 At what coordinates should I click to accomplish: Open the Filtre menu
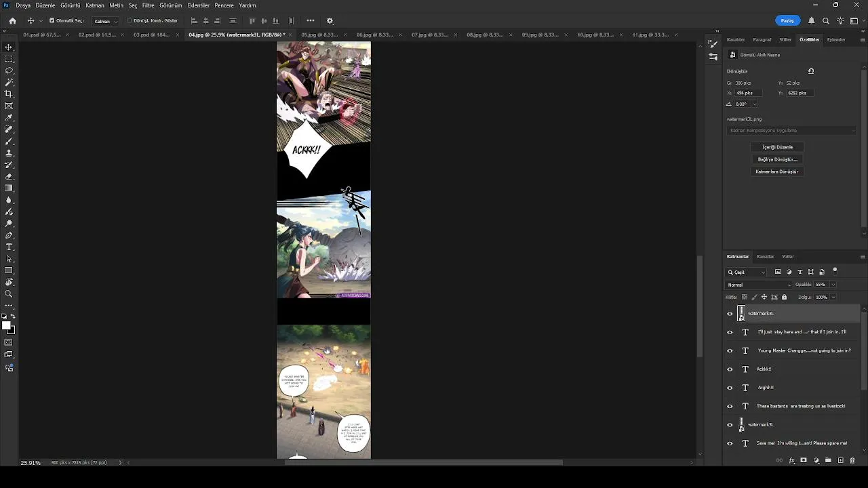point(148,5)
